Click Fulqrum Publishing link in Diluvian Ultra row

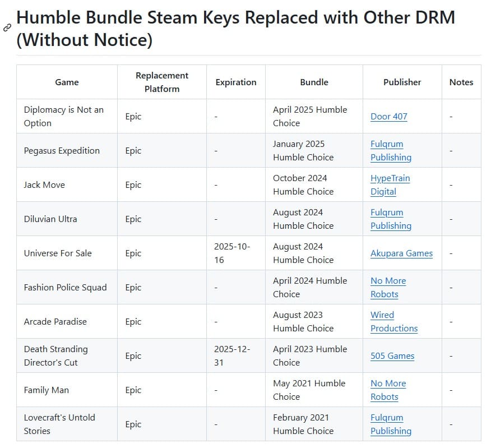pos(391,219)
